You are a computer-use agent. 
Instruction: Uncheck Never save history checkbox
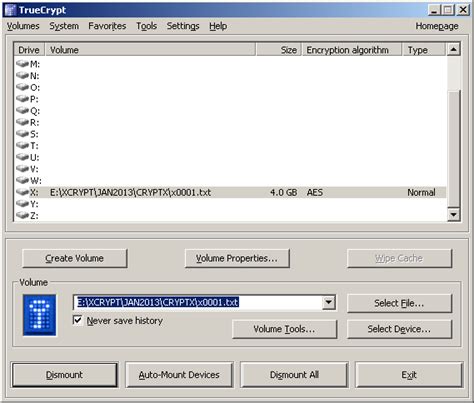pos(77,320)
